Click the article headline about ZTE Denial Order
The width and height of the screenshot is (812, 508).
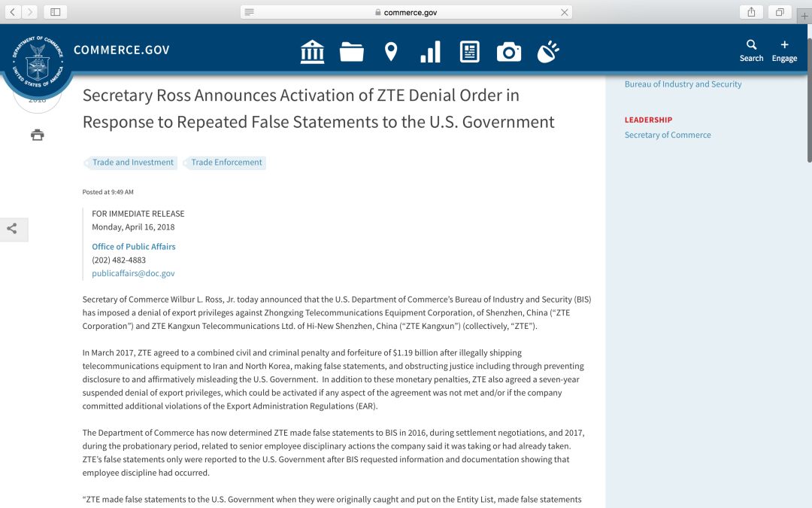tap(318, 108)
